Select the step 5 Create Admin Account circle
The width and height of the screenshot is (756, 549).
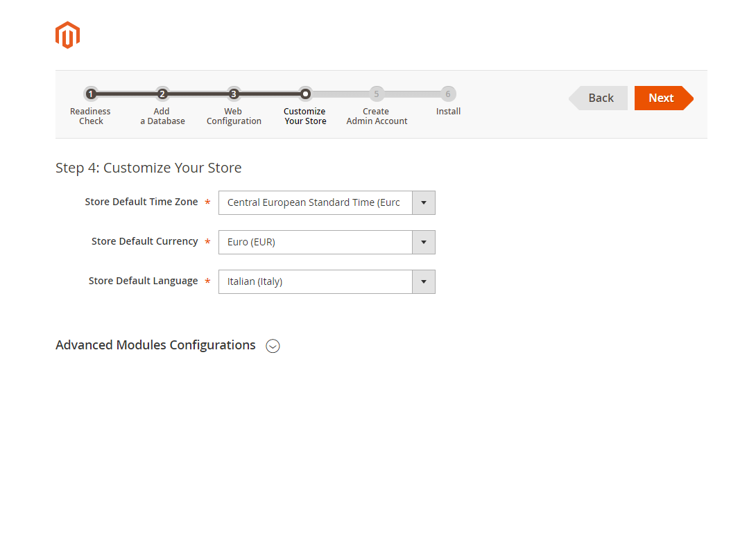(x=377, y=94)
